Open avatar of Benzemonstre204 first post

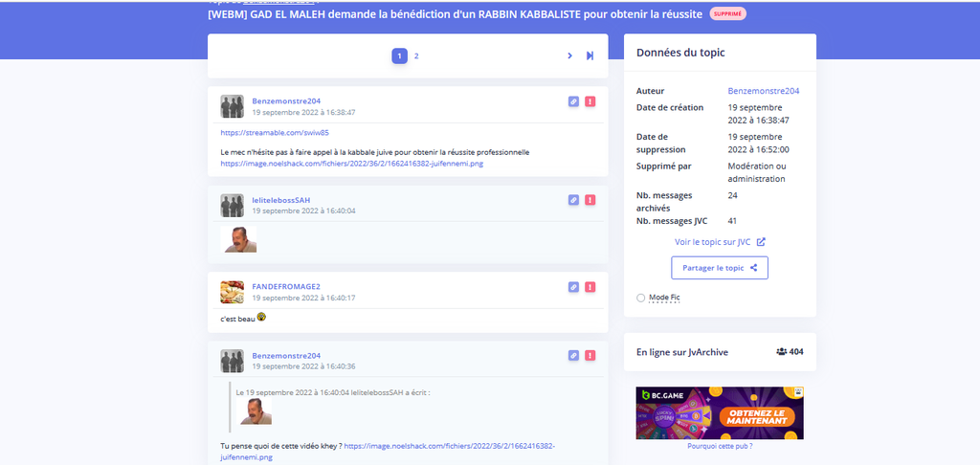pos(232,106)
